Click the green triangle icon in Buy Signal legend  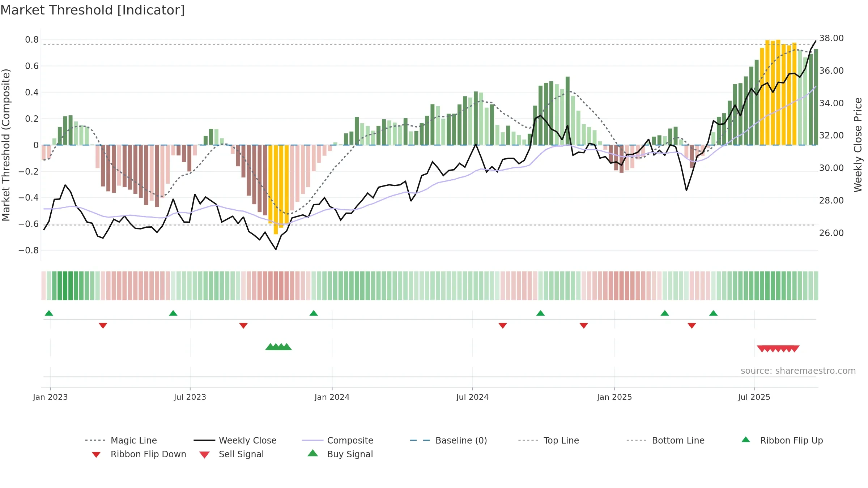313,453
